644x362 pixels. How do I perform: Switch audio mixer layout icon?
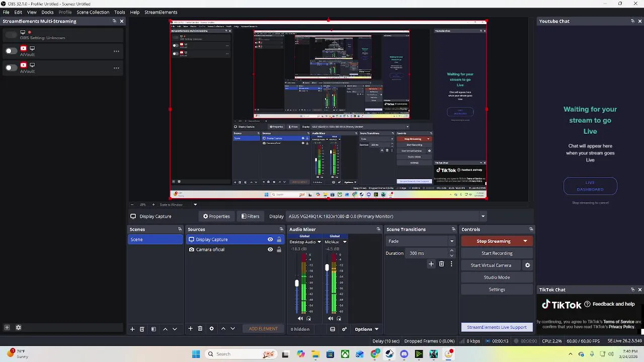pyautogui.click(x=333, y=329)
